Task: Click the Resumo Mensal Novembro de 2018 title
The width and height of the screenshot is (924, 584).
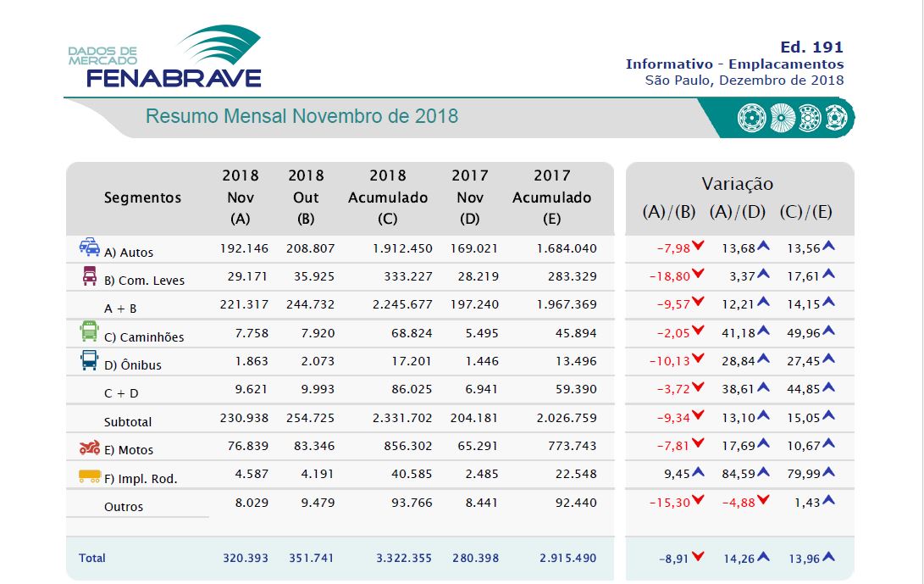Action: pyautogui.click(x=302, y=116)
